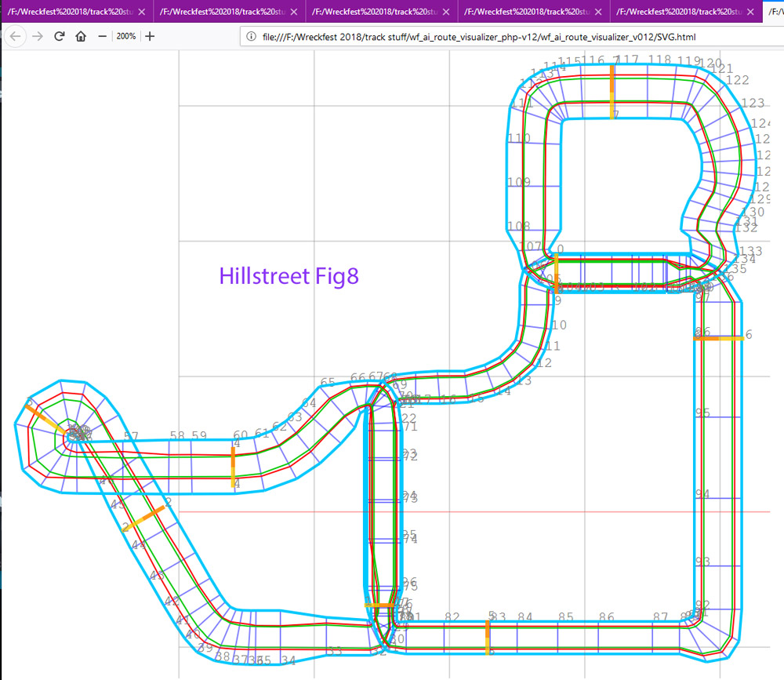Zoom out with the minus button
This screenshot has height=680, width=784.
tap(103, 36)
